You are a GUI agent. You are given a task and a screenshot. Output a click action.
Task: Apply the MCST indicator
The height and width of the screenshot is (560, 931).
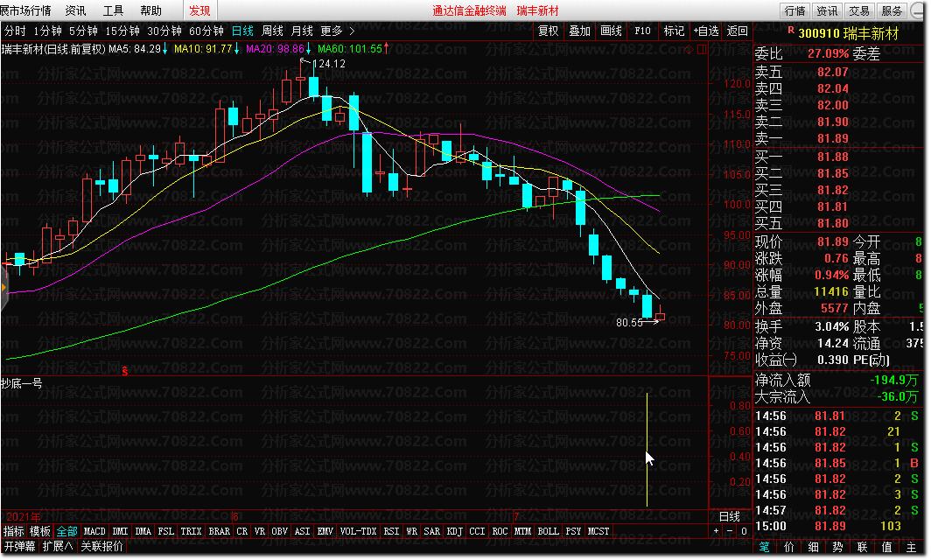tap(598, 531)
